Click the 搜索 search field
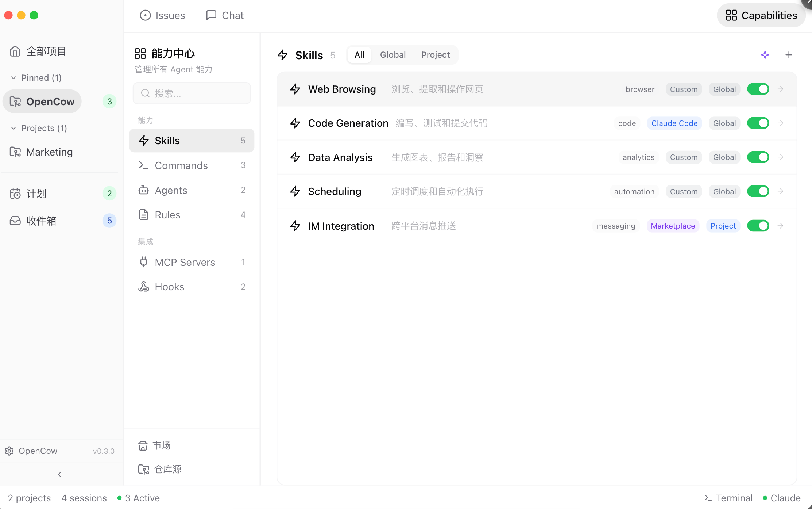The width and height of the screenshot is (812, 509). pos(192,93)
